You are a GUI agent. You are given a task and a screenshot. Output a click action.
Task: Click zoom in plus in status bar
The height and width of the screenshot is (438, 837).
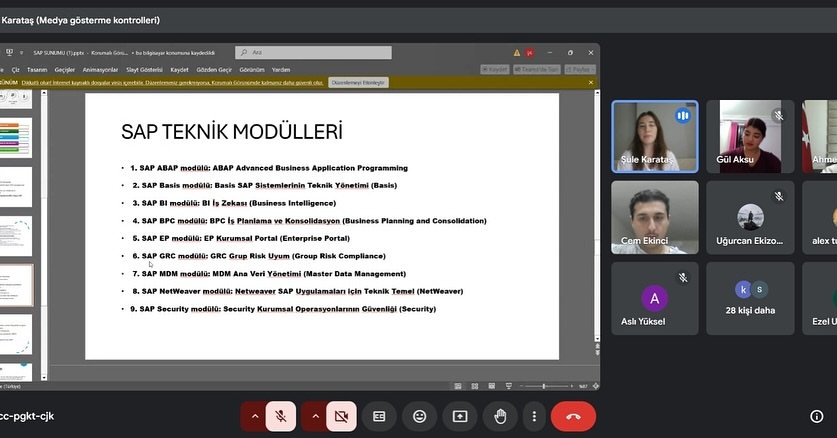(x=571, y=386)
